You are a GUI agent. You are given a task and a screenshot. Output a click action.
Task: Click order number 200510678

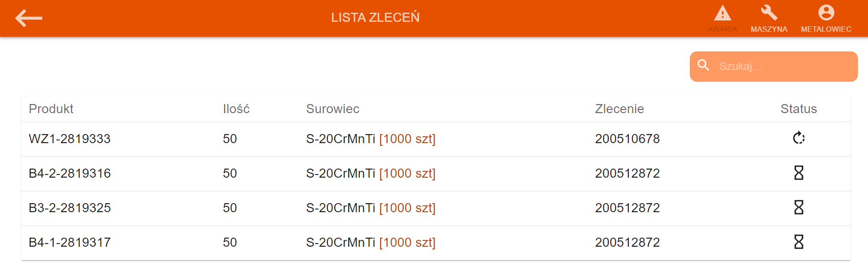click(x=627, y=139)
